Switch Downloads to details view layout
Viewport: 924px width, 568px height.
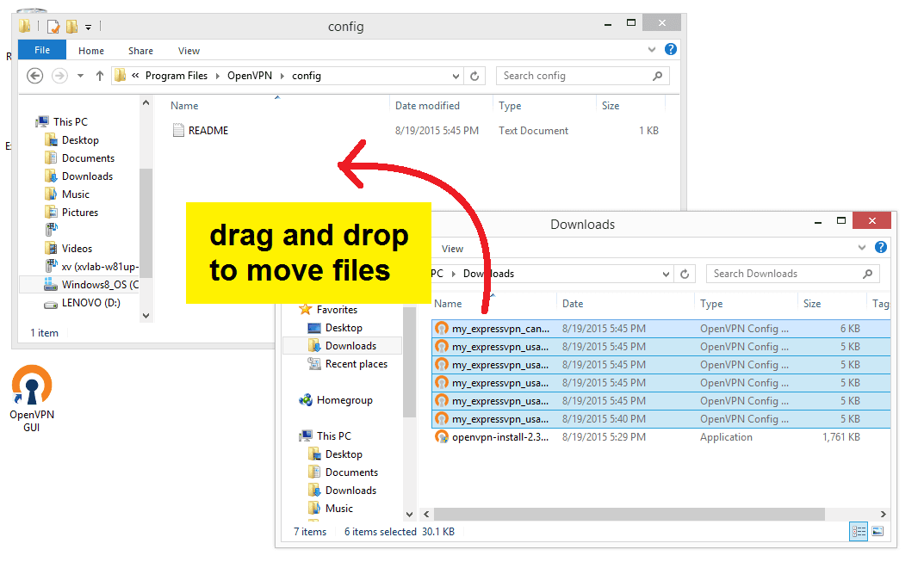pyautogui.click(x=859, y=532)
